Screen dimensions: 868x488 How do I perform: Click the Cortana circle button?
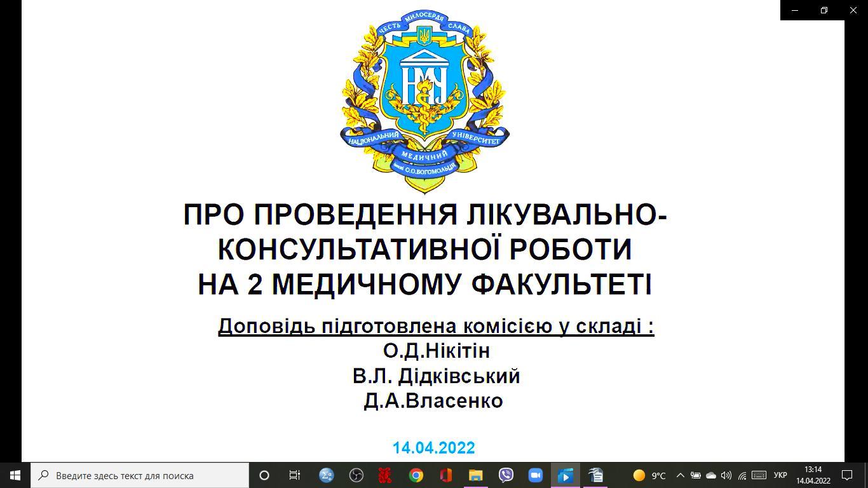pyautogui.click(x=264, y=475)
